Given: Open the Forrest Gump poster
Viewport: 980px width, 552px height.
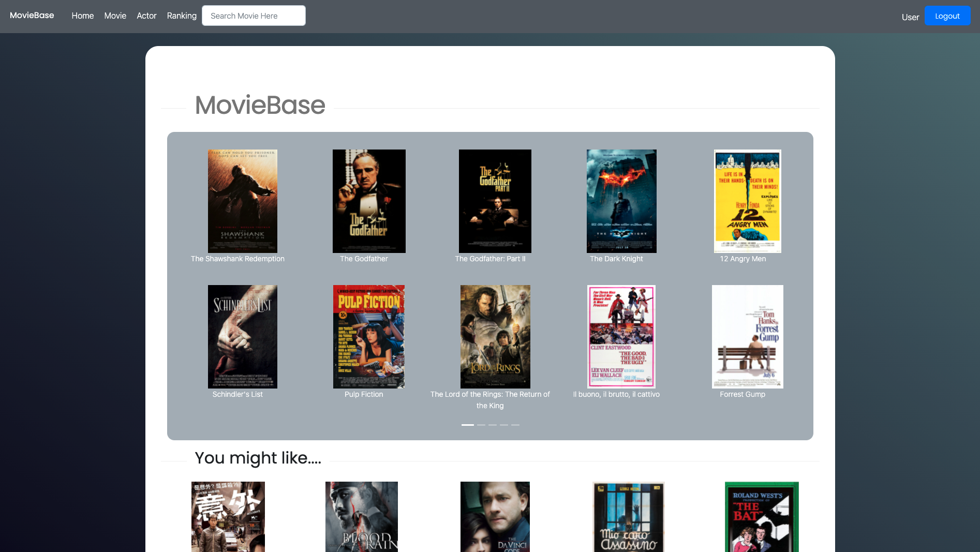Looking at the screenshot, I should pos(748,337).
